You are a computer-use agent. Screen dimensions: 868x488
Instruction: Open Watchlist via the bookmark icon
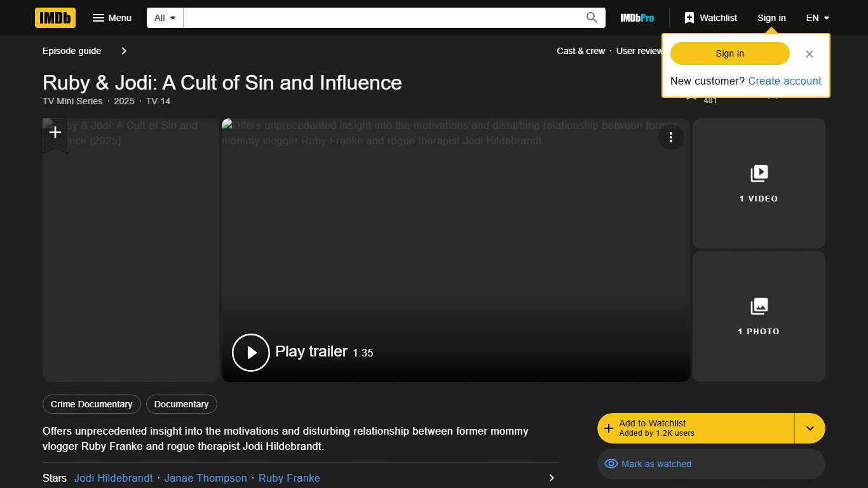pos(689,18)
